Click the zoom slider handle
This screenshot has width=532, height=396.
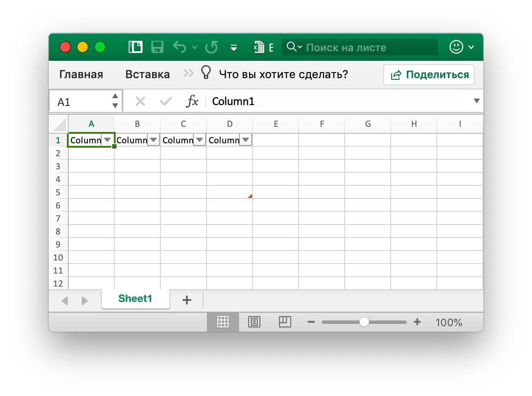364,322
